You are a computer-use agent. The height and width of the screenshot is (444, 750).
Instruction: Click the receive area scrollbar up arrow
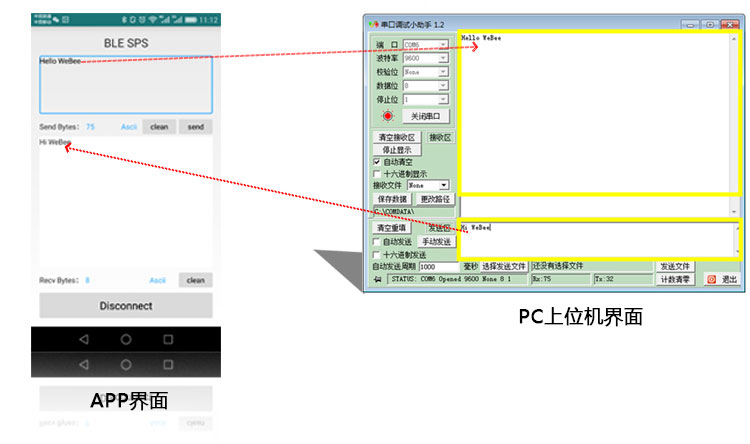coord(734,39)
